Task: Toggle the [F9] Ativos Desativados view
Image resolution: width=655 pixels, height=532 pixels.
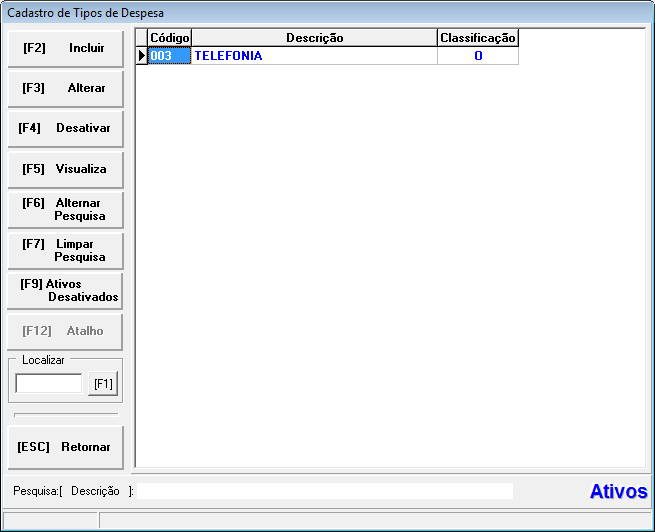Action: [65, 291]
